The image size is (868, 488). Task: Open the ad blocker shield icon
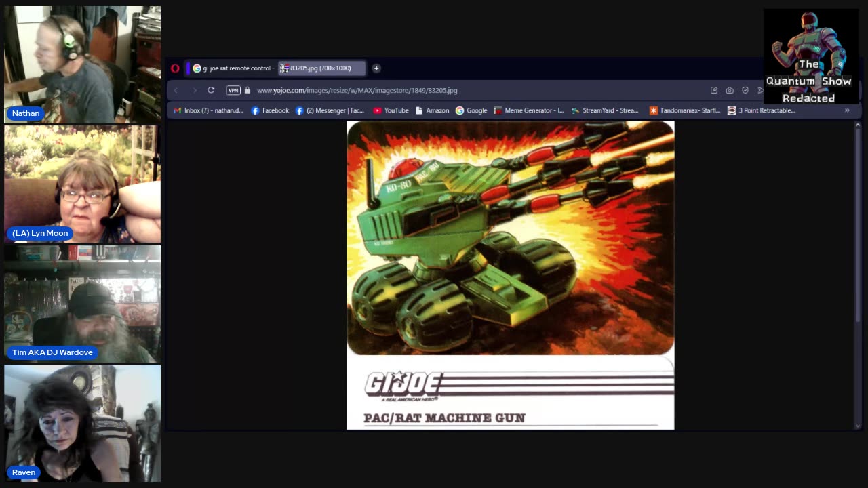click(745, 90)
